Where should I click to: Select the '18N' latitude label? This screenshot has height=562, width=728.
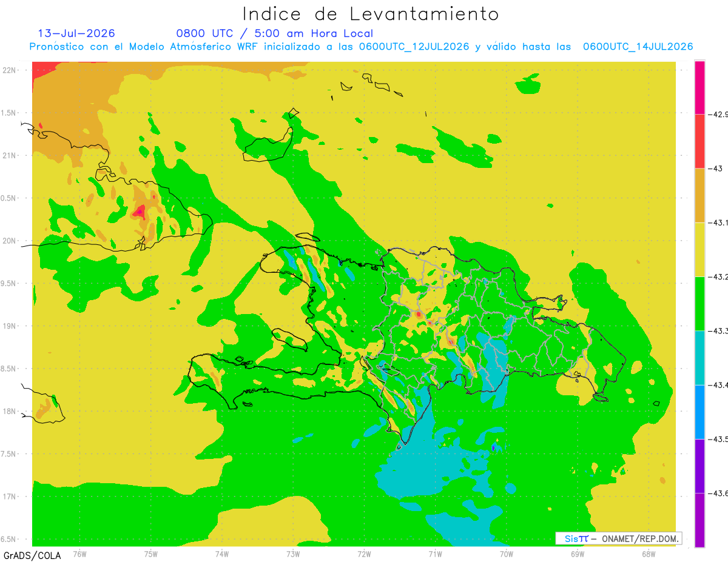(10, 411)
